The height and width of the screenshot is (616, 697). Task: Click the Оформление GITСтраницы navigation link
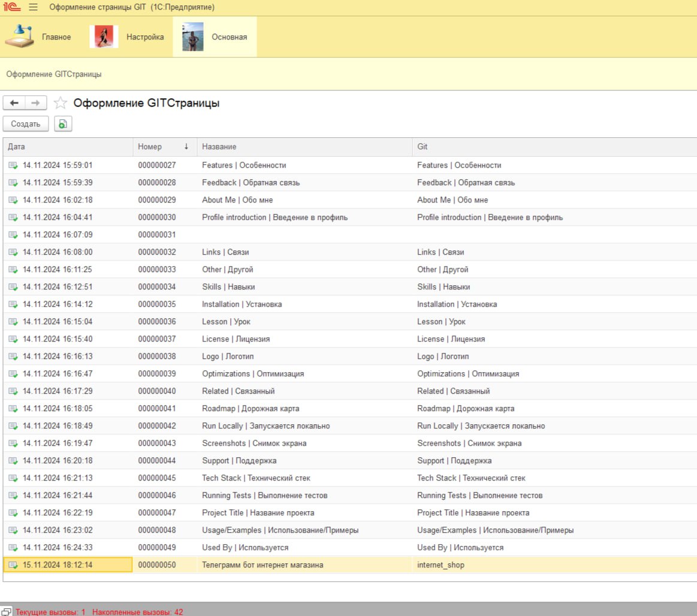[54, 74]
